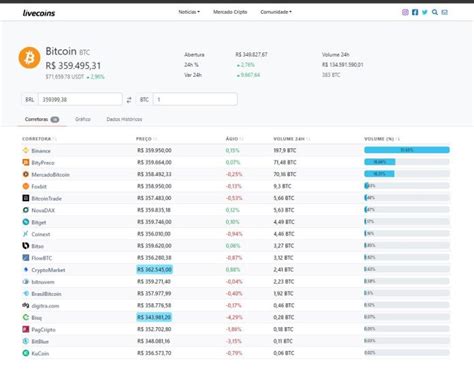
Task: Click the NovaDAX exchange icon
Action: 26,210
